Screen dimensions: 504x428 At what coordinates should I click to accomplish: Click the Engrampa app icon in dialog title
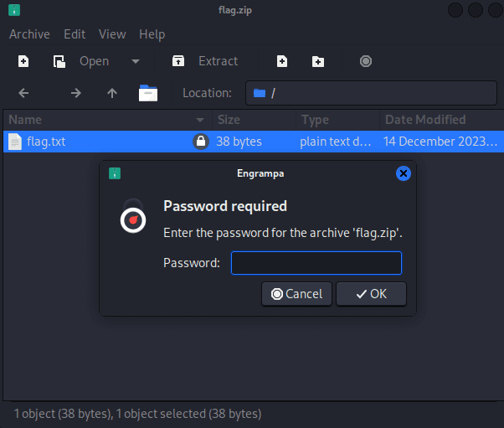pos(115,173)
